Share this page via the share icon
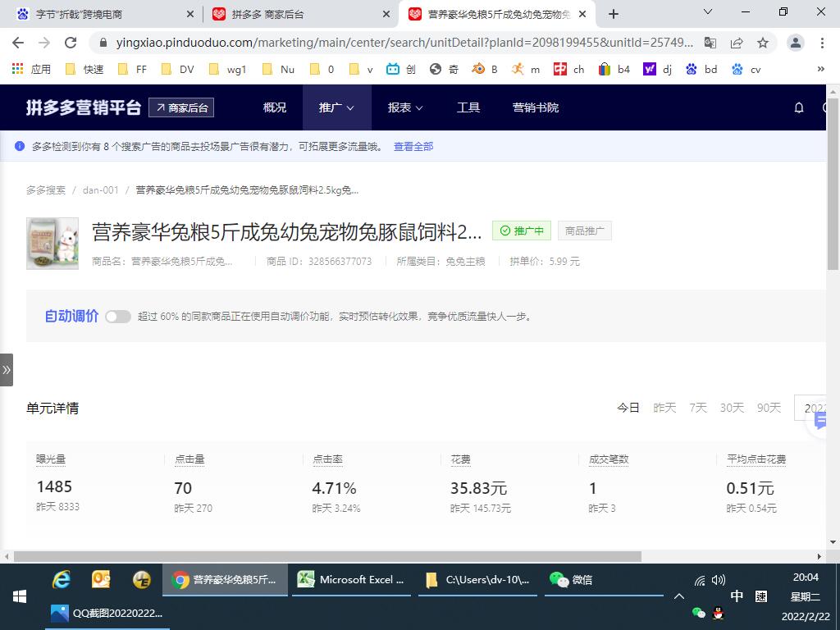The width and height of the screenshot is (840, 630). click(x=737, y=43)
